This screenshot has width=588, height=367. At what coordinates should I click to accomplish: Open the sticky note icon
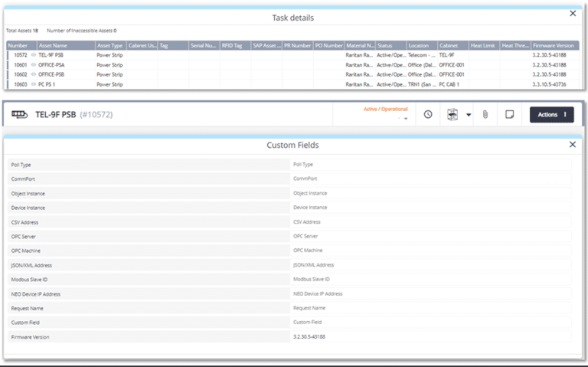click(x=508, y=115)
